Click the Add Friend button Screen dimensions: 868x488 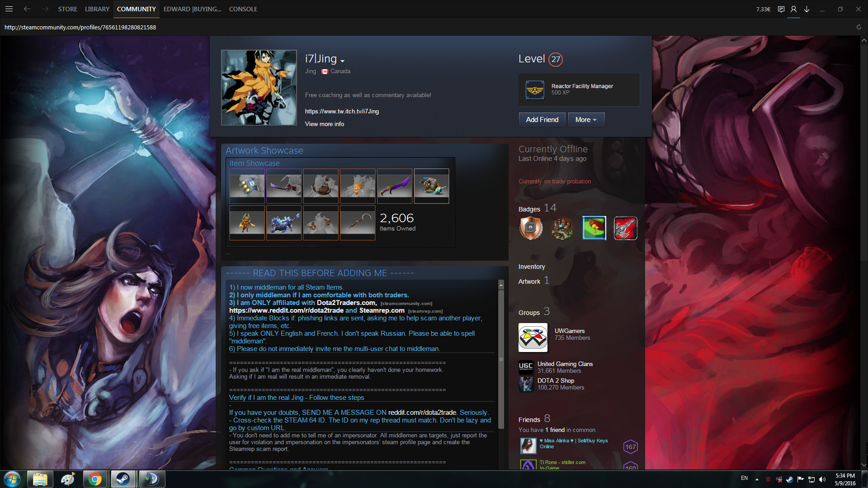point(542,120)
